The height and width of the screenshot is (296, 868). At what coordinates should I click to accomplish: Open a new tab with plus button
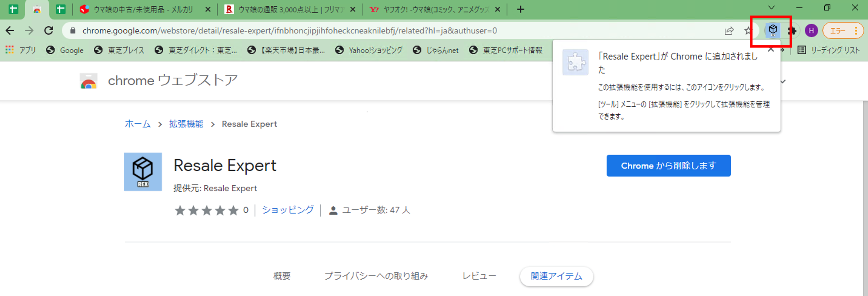(521, 9)
